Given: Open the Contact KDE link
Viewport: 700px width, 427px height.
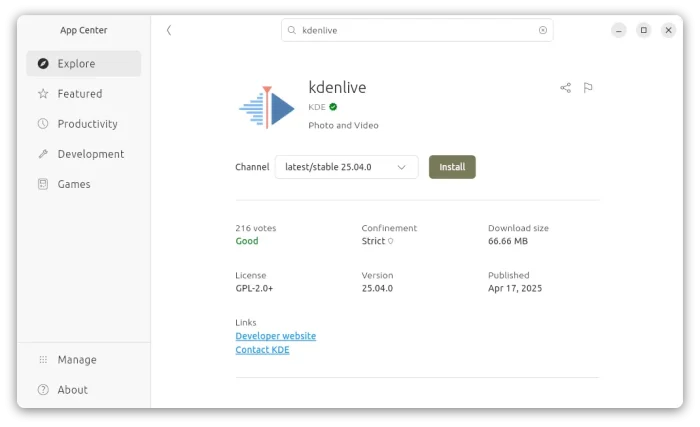Looking at the screenshot, I should 262,350.
